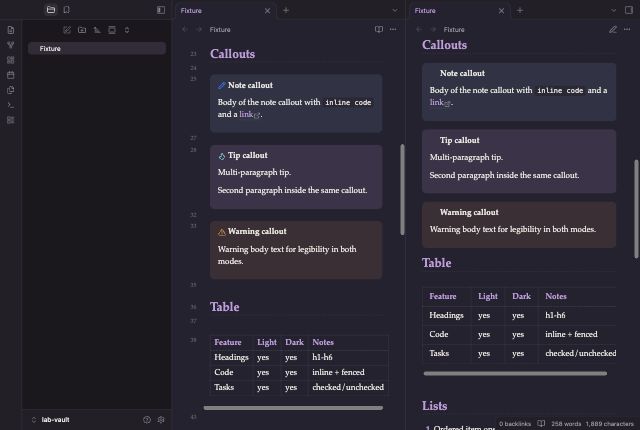640x430 pixels.
Task: Navigate forward in left pane
Action: click(199, 29)
